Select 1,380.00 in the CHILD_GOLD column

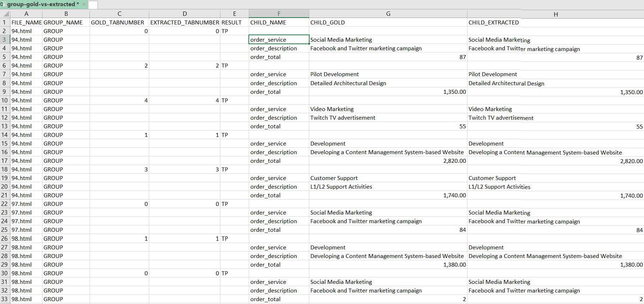[388, 264]
